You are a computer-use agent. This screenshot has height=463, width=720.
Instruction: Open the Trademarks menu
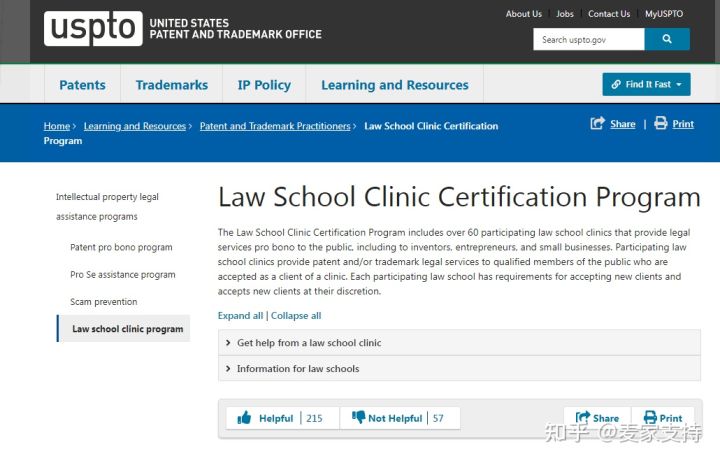pos(172,85)
